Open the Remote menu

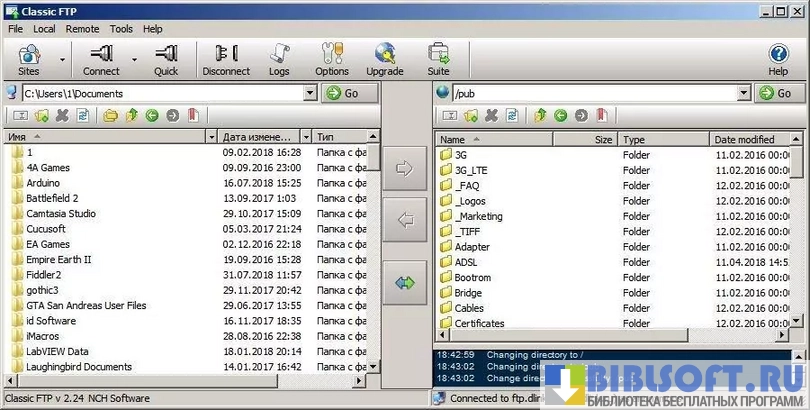pos(82,29)
